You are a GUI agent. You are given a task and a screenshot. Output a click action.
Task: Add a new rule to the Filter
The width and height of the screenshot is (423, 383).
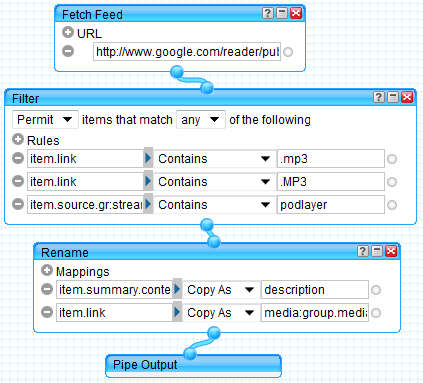click(18, 139)
